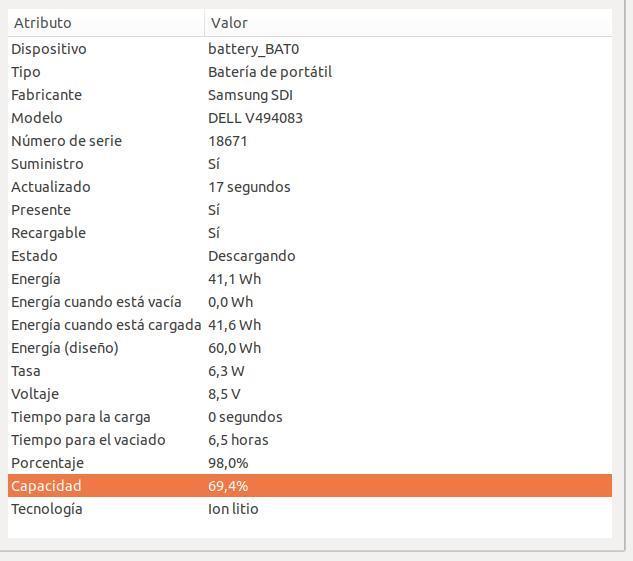
Task: Click the Atributo column header
Action: point(106,23)
